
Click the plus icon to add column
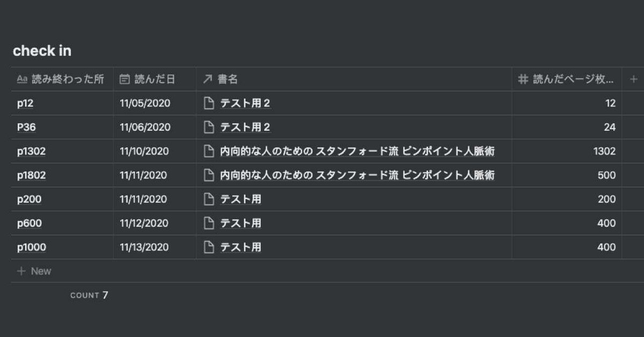coord(633,79)
